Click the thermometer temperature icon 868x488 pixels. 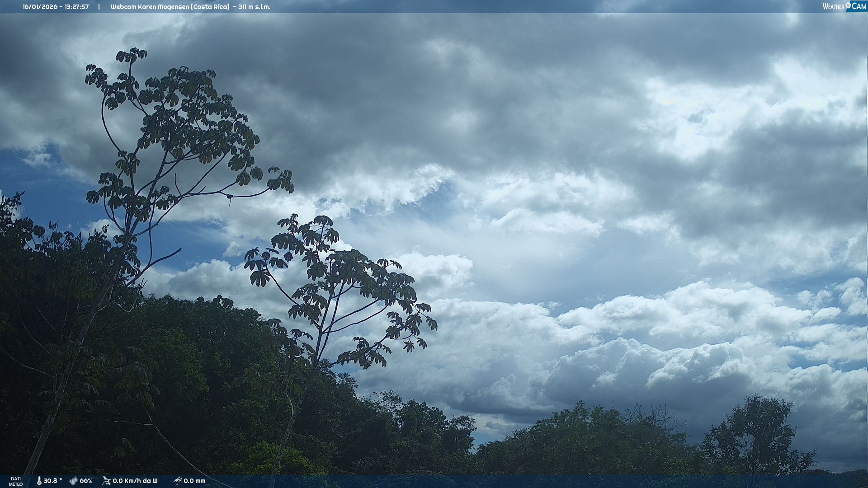(x=39, y=481)
